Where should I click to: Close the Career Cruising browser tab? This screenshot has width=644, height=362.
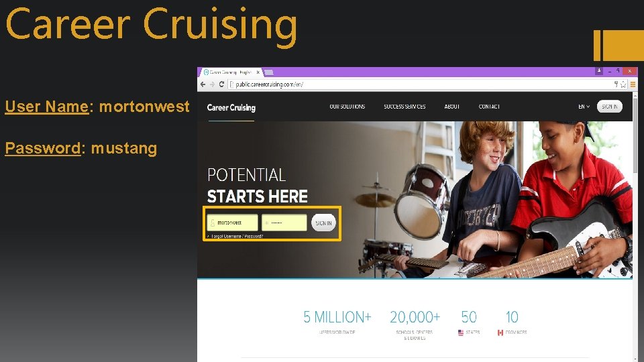258,72
